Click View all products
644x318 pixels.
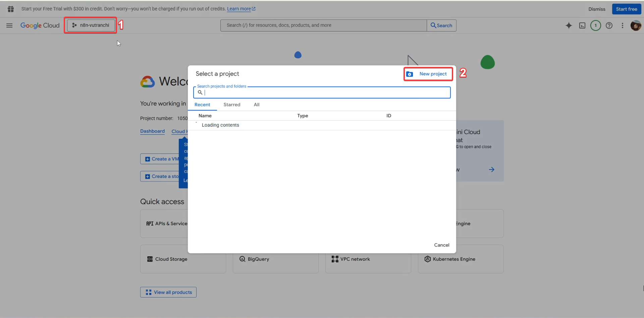[x=168, y=292]
